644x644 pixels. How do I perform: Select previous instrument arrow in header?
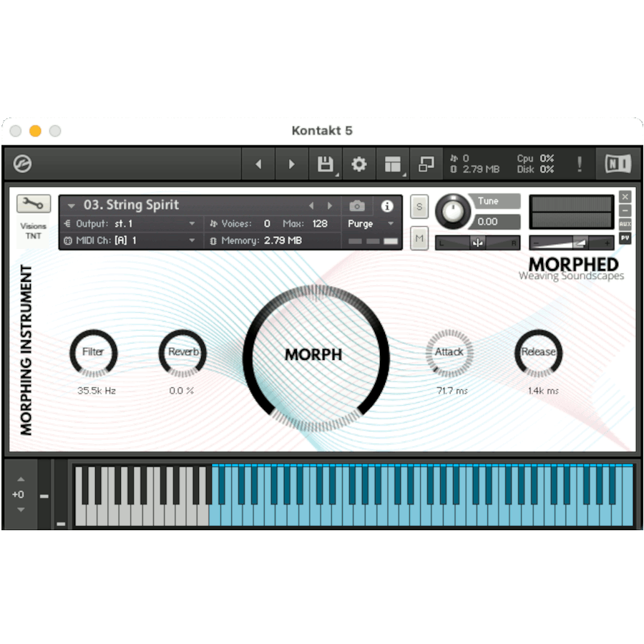pos(311,205)
